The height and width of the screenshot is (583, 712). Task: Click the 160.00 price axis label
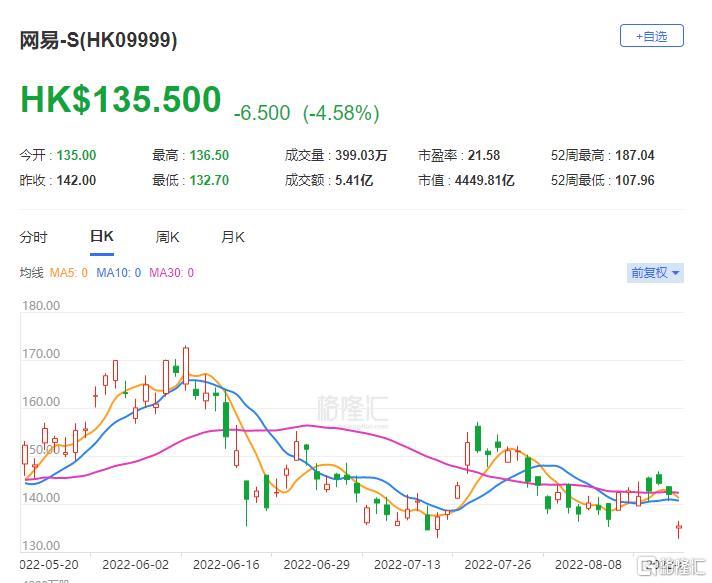tap(41, 402)
